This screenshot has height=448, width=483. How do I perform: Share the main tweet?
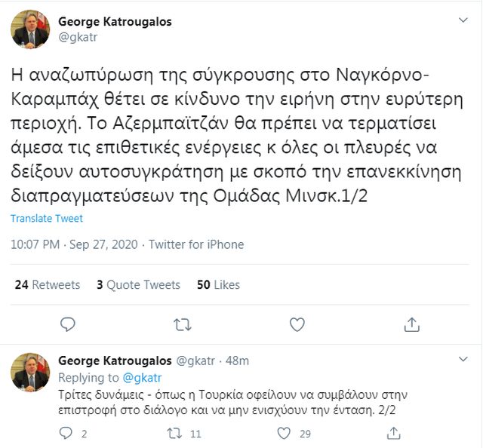click(x=412, y=324)
